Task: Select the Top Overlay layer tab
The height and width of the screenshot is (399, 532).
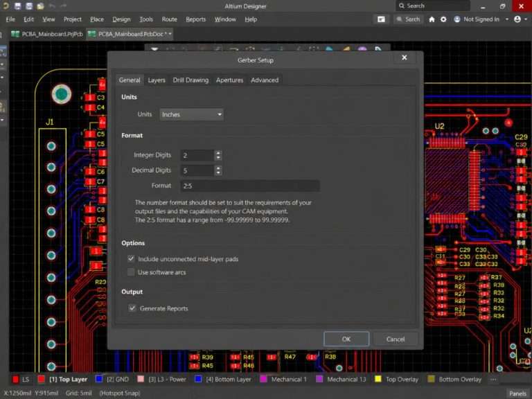Action: pyautogui.click(x=397, y=380)
